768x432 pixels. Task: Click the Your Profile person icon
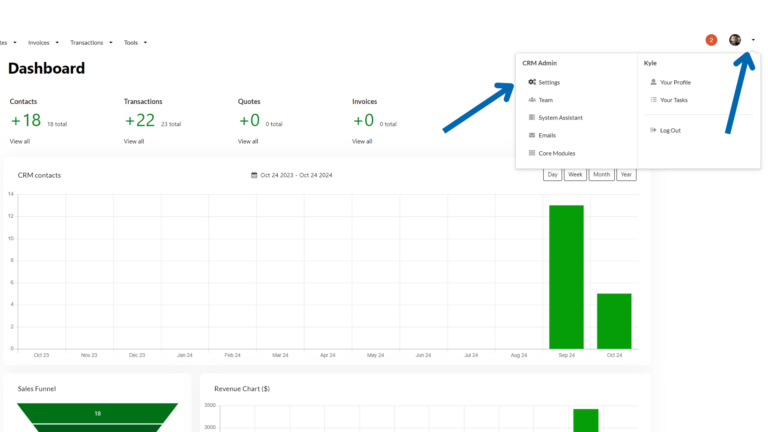tap(653, 82)
